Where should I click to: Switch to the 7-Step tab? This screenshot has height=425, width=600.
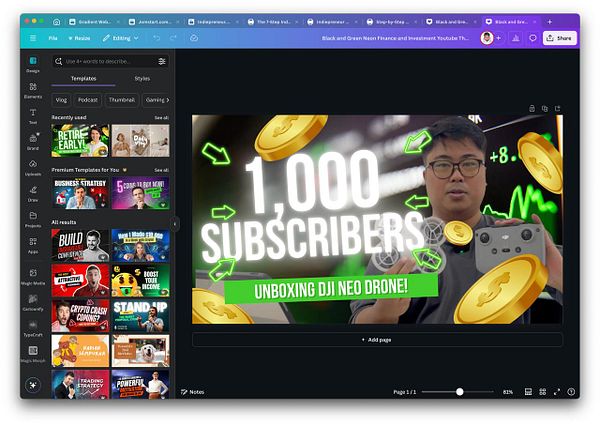click(272, 22)
